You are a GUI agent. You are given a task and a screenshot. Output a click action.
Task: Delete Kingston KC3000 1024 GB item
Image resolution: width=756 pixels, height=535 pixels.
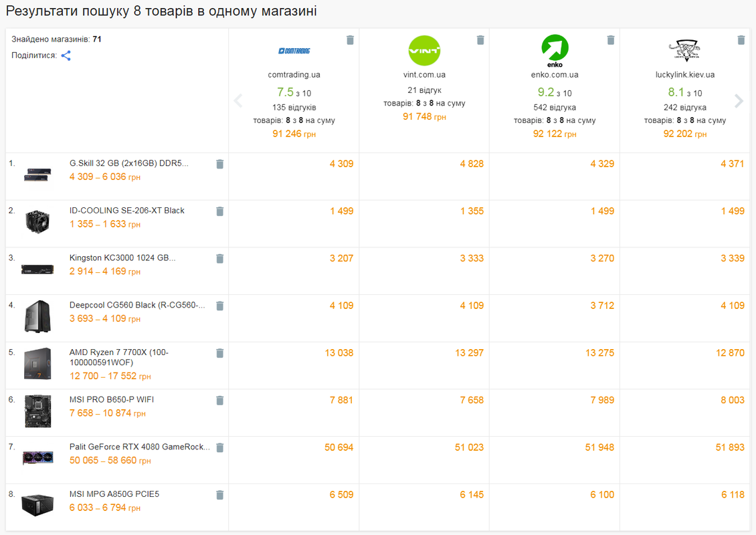pyautogui.click(x=220, y=259)
